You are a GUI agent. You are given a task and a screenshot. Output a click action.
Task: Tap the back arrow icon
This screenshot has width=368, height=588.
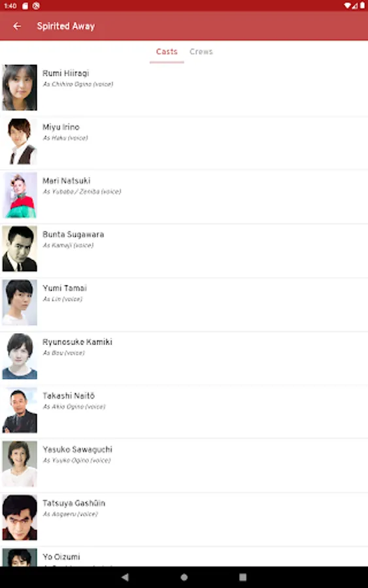(x=17, y=26)
